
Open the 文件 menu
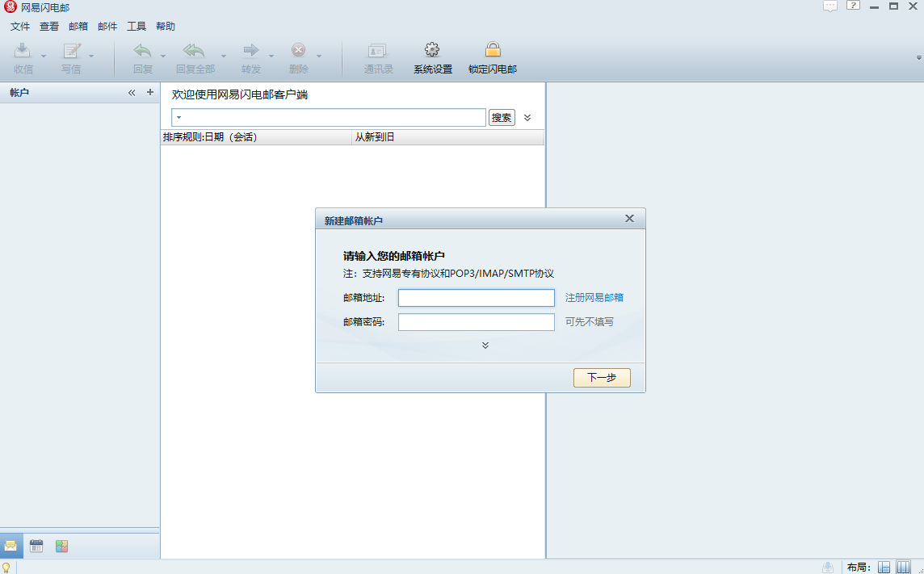click(x=20, y=27)
